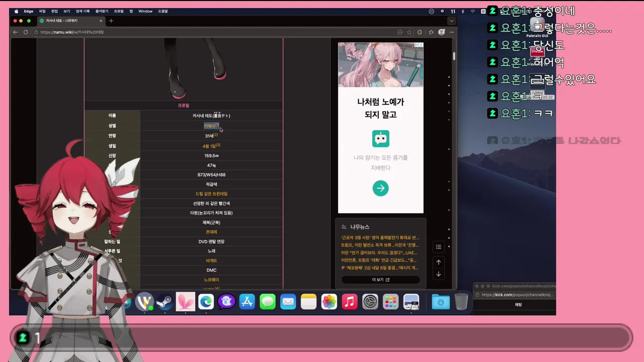The height and width of the screenshot is (362, 644).
Task: Select the 카사네 테토 - 나무위키 tab
Action: coord(70,21)
